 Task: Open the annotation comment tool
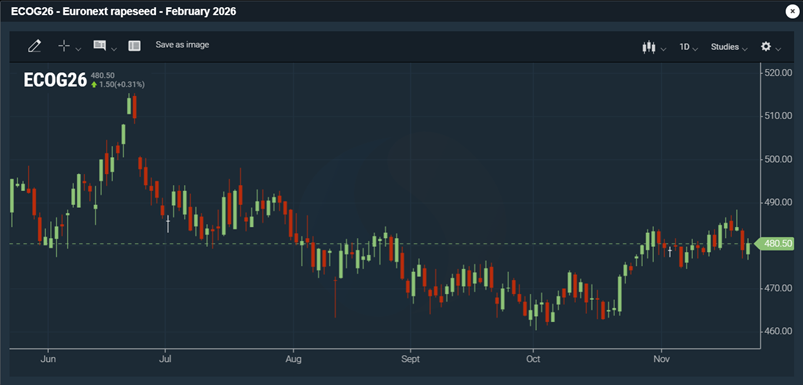[99, 46]
